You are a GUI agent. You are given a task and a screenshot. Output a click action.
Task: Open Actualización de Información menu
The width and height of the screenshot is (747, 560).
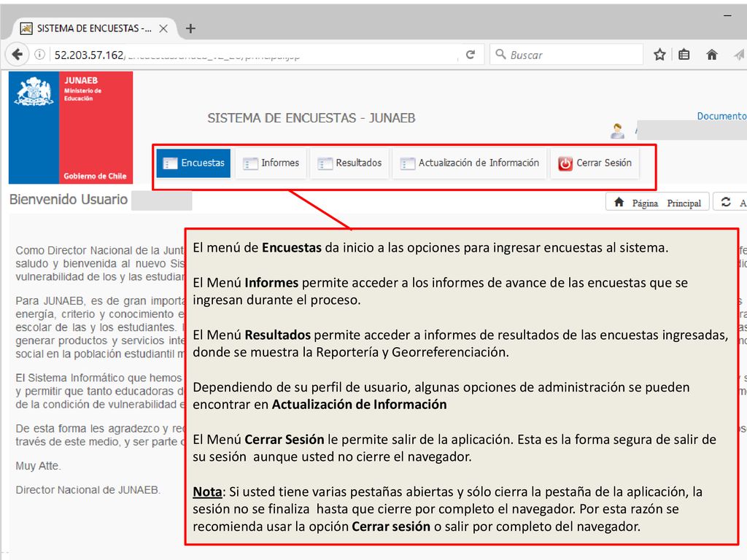(469, 163)
